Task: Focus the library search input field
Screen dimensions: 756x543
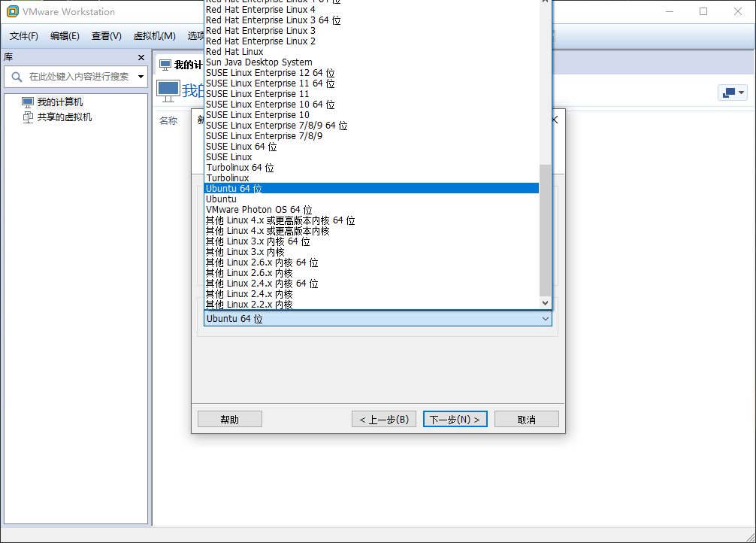Action: [79, 77]
